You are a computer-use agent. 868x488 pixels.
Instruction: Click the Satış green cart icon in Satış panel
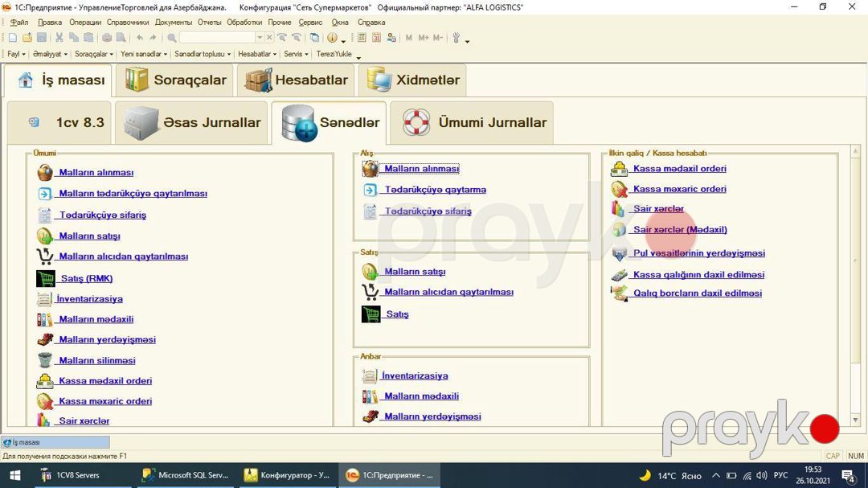(371, 314)
